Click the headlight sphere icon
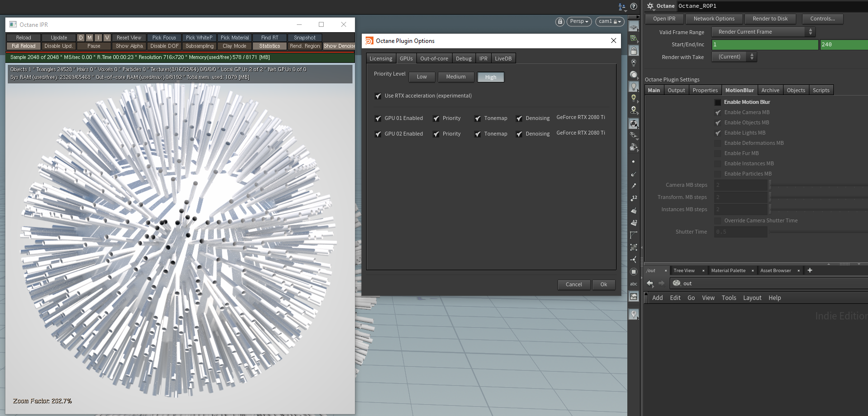868x416 pixels. 634,75
